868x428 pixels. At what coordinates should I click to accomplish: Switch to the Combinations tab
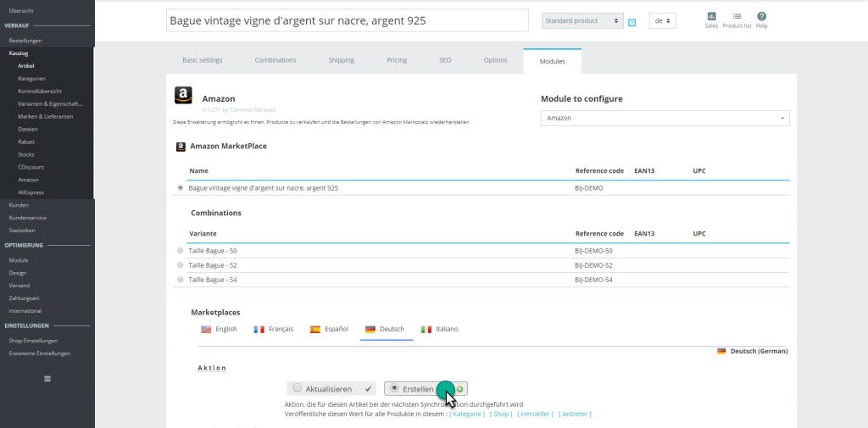(x=275, y=60)
